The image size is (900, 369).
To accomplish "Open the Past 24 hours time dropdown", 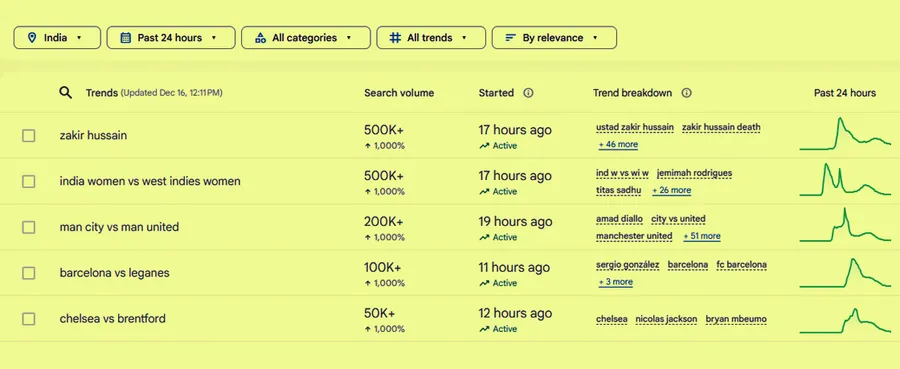I will tap(171, 38).
